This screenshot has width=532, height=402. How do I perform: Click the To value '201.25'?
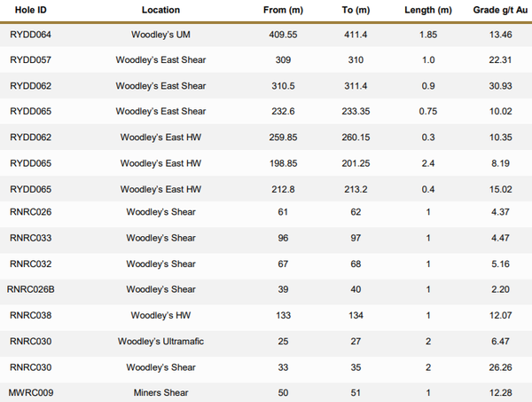tap(356, 163)
